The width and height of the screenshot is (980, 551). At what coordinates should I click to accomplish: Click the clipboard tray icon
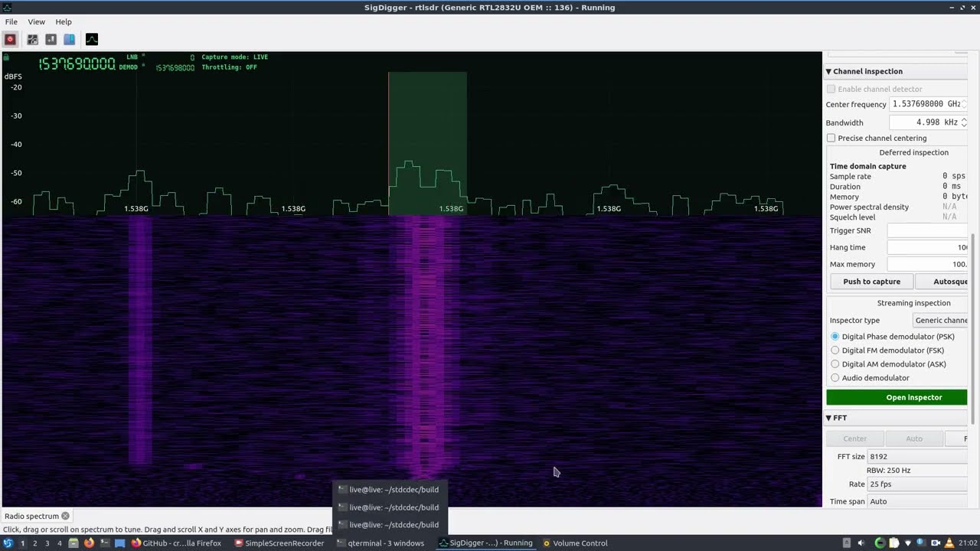(894, 543)
